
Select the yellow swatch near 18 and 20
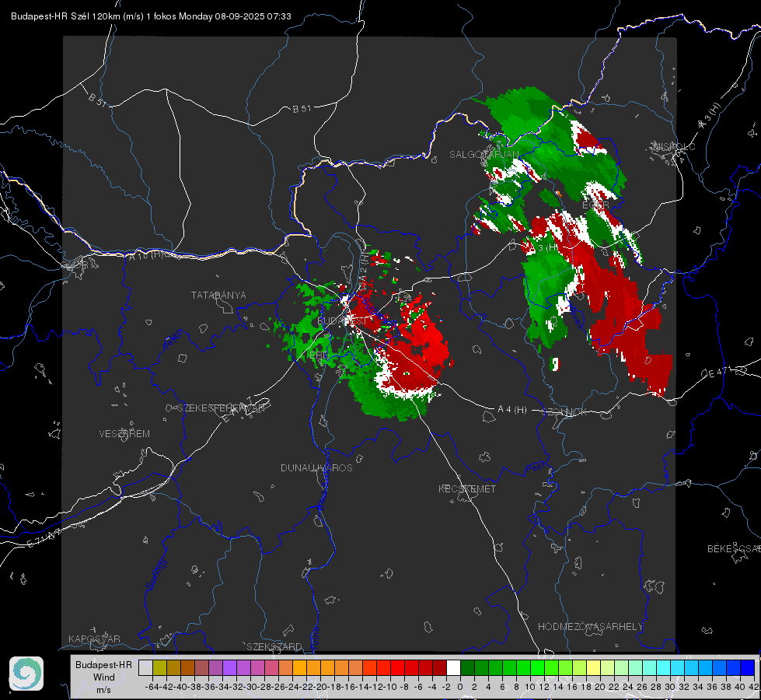coord(594,667)
